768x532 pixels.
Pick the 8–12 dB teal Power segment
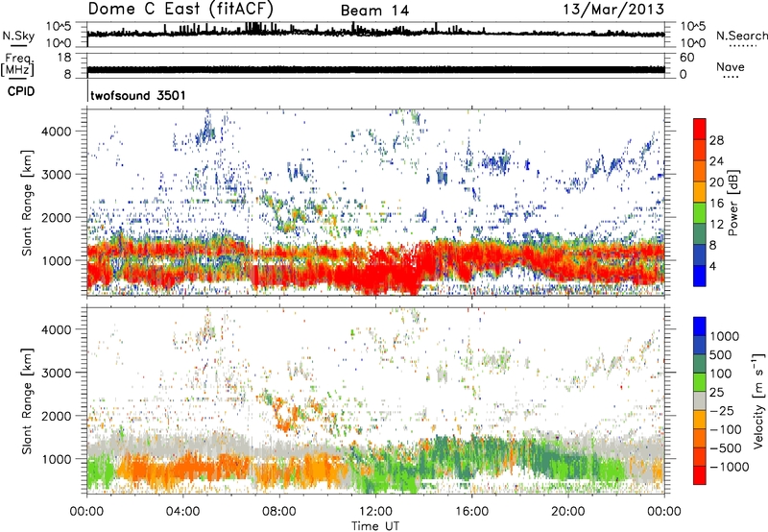coord(700,234)
